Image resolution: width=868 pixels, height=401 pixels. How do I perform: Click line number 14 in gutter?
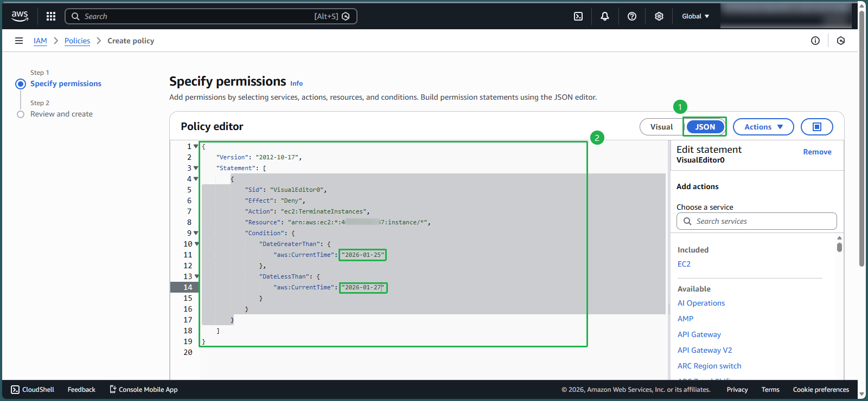tap(188, 287)
